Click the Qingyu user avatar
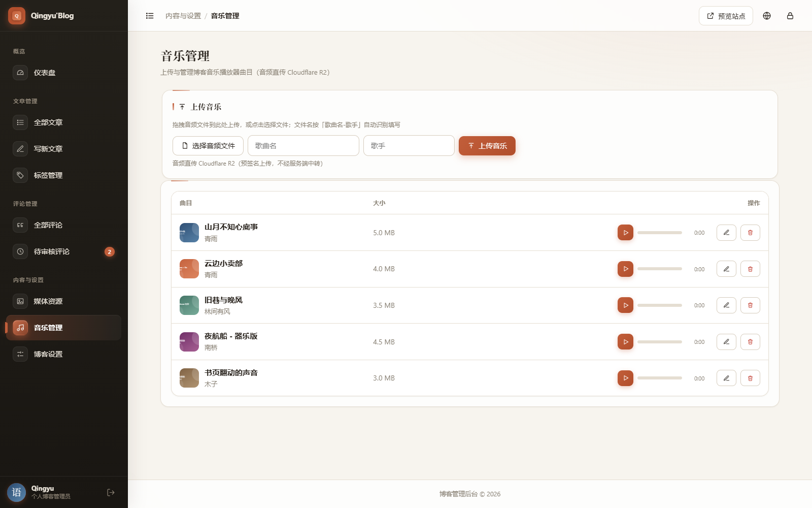Screen dimensions: 812x508 16,492
